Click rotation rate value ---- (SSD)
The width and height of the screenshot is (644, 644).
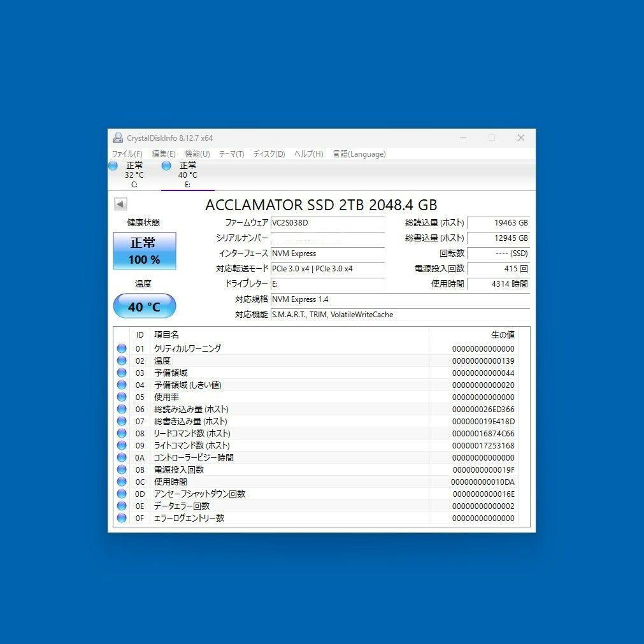[x=499, y=254]
